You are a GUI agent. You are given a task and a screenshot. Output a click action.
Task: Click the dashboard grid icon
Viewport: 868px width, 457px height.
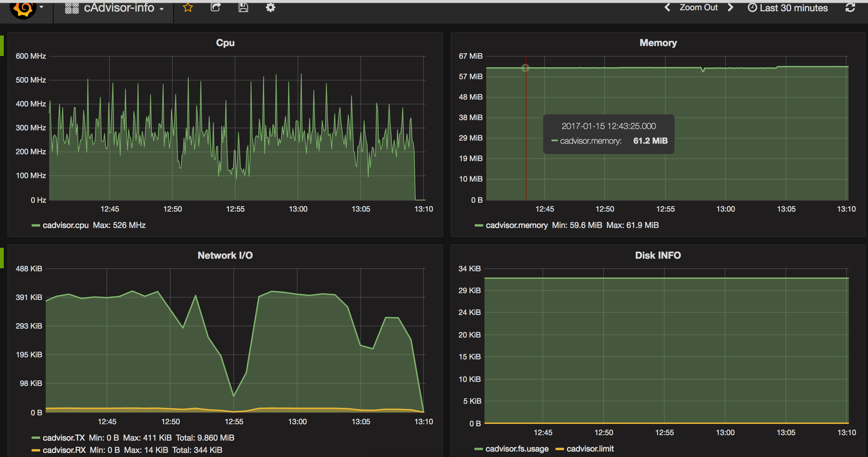[x=72, y=8]
